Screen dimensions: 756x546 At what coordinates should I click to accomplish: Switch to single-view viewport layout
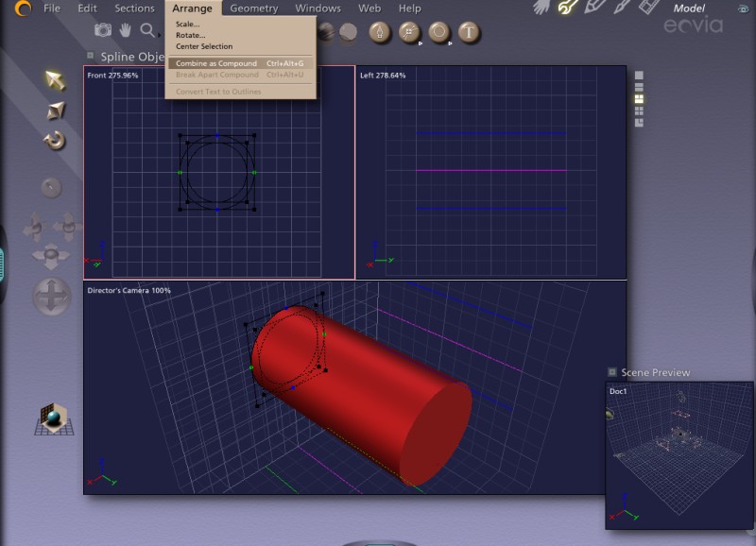pyautogui.click(x=640, y=75)
